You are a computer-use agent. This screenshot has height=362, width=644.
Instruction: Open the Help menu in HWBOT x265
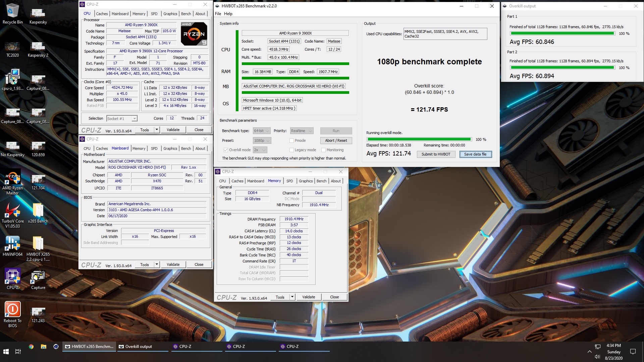coord(228,14)
